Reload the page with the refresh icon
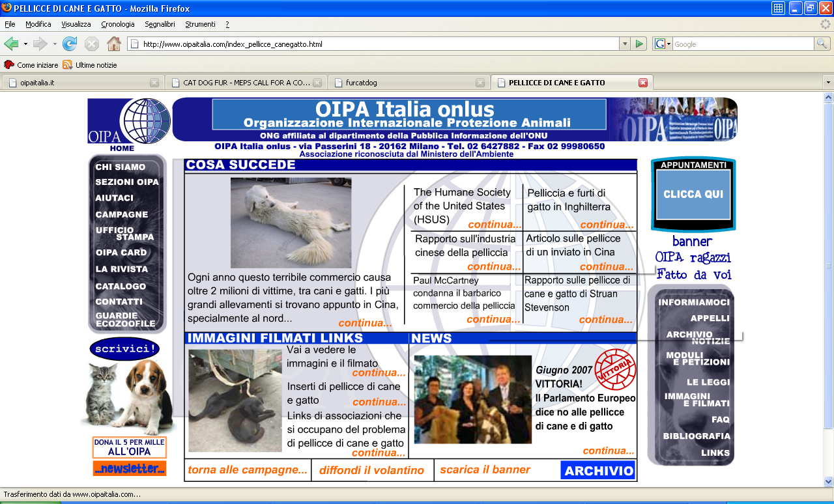This screenshot has width=834, height=504. [x=70, y=44]
